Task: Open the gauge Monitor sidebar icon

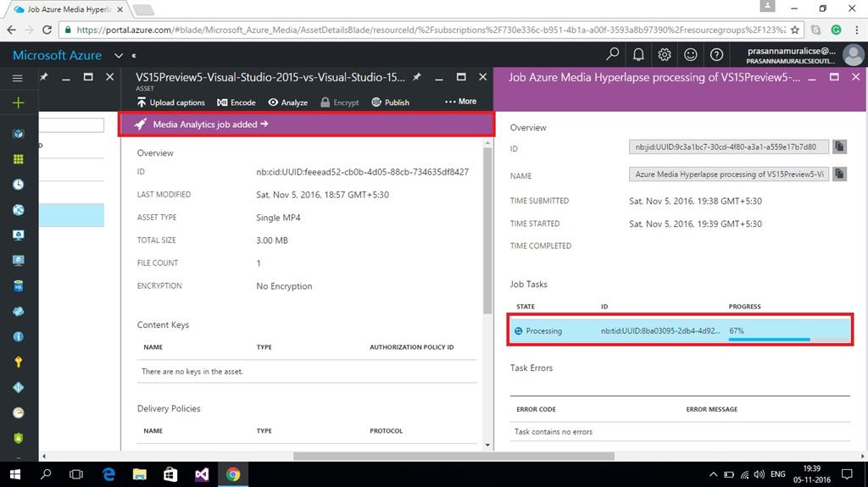Action: [x=19, y=412]
